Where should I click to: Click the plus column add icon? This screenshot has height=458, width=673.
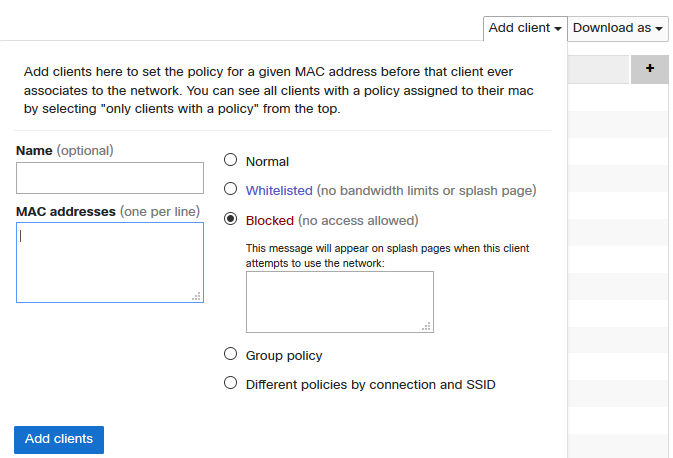coord(650,68)
